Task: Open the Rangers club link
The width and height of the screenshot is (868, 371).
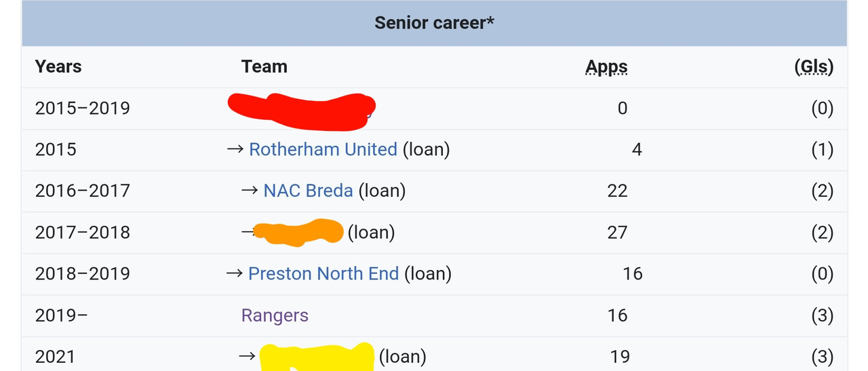Action: (275, 315)
